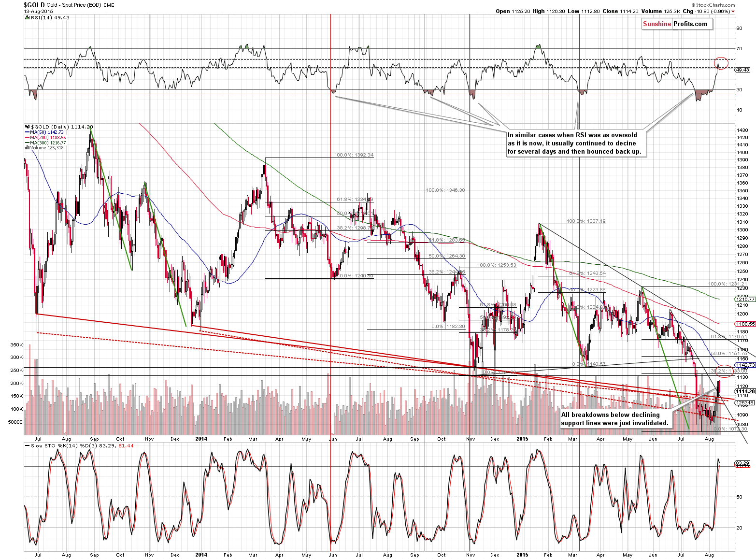Click the 50 level on stochastic axis

(739, 497)
